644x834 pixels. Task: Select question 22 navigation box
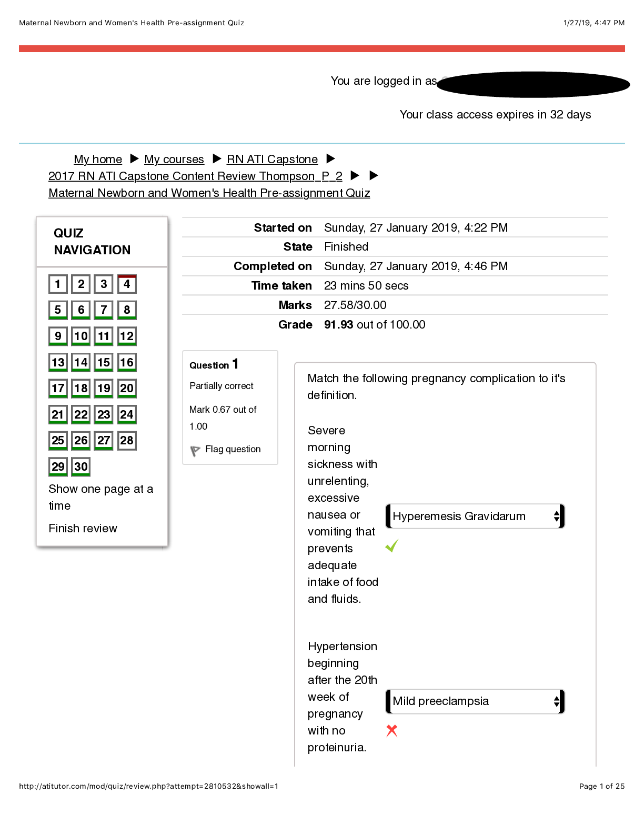point(81,414)
